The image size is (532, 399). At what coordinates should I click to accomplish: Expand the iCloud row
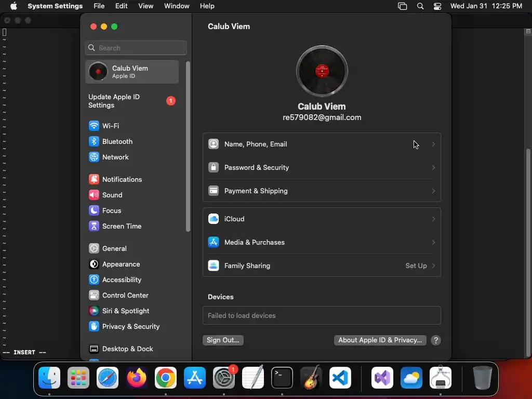[x=322, y=219]
